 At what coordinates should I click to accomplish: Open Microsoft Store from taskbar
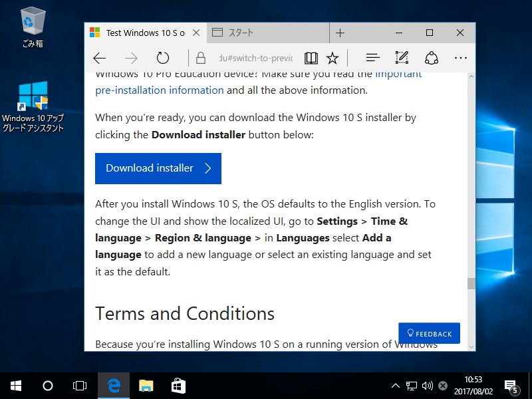(x=178, y=385)
